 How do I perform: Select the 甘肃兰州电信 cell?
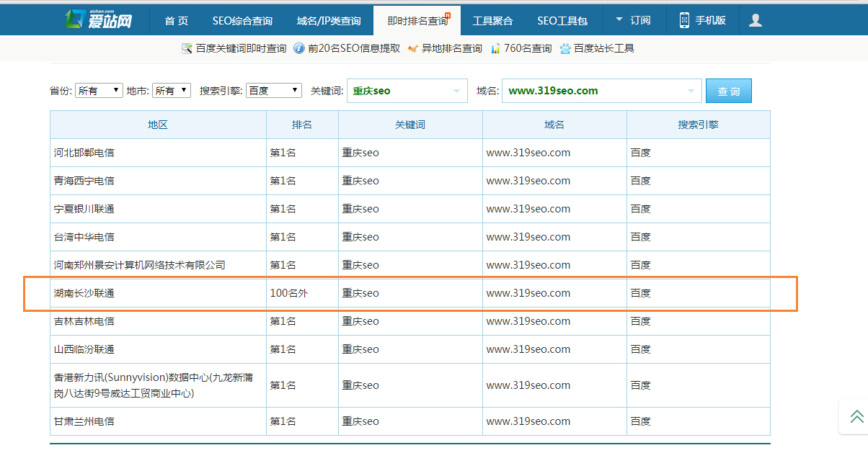pos(158,421)
